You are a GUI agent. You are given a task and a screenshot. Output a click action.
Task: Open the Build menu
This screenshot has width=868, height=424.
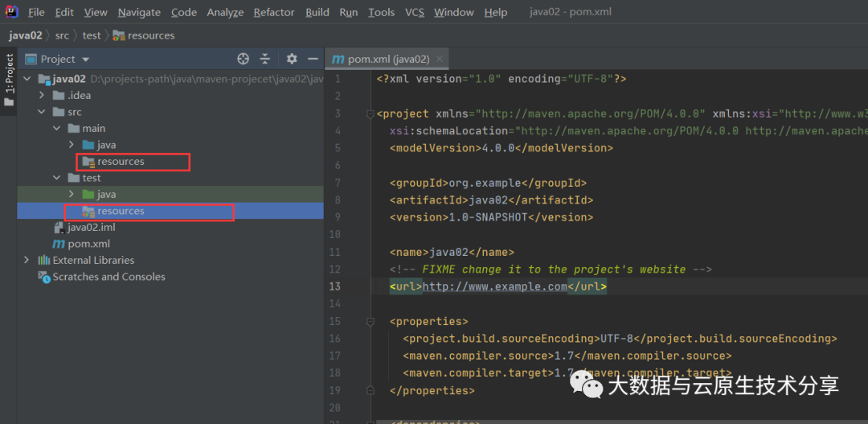click(x=317, y=12)
